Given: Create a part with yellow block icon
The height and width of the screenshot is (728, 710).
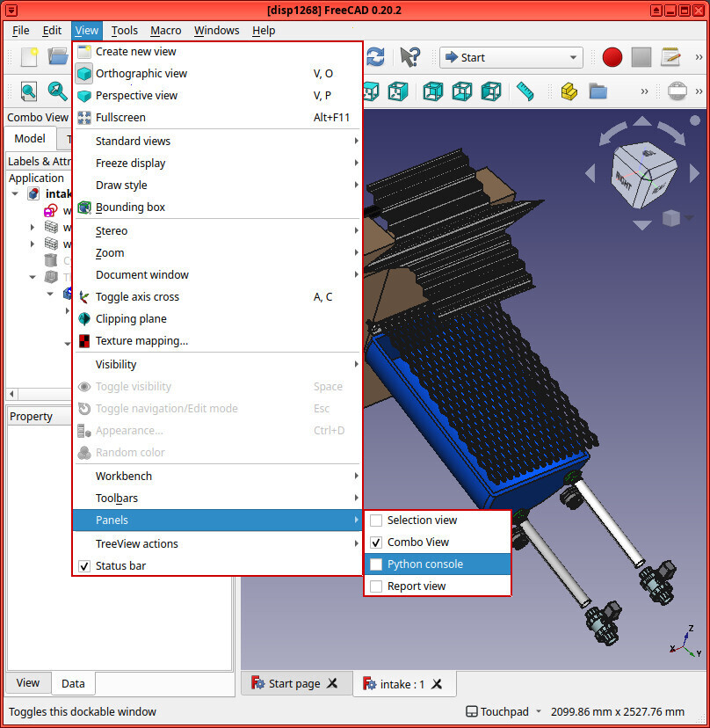Looking at the screenshot, I should (569, 91).
